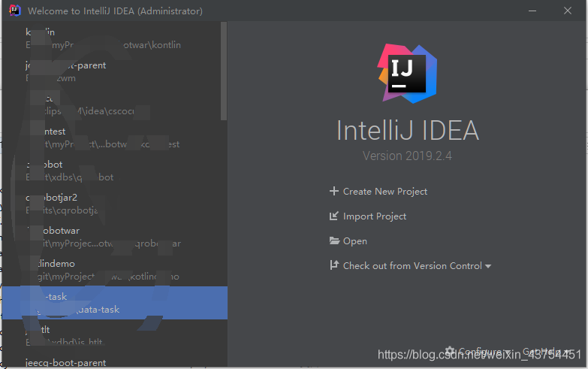The width and height of the screenshot is (588, 369).
Task: Choose Import Project
Action: tap(374, 216)
